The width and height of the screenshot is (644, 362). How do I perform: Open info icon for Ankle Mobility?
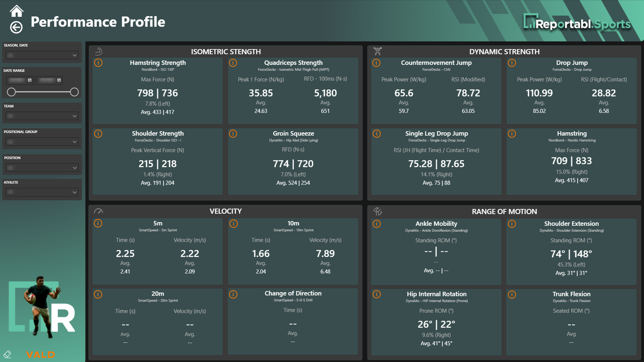[377, 224]
